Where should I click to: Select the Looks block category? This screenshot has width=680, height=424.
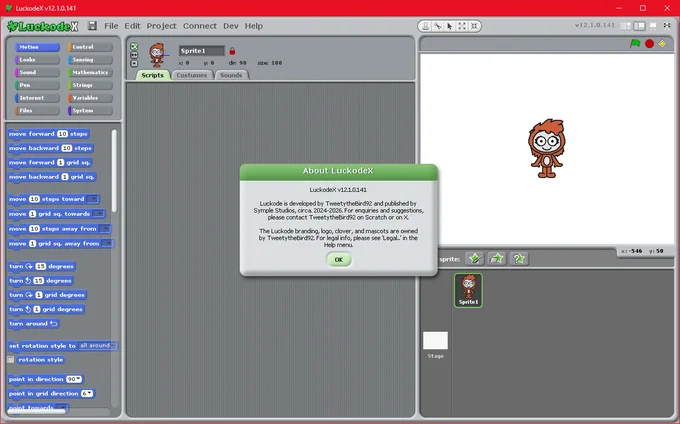(37, 59)
